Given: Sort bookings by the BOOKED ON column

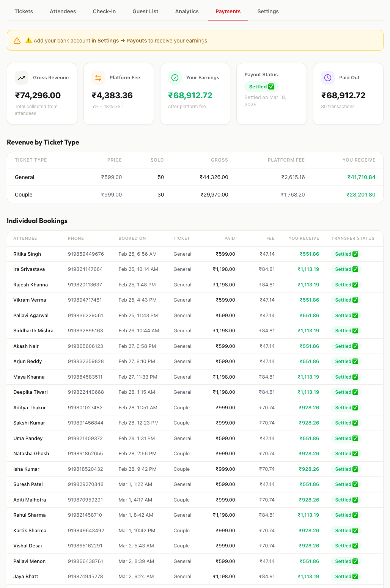Looking at the screenshot, I should (132, 238).
